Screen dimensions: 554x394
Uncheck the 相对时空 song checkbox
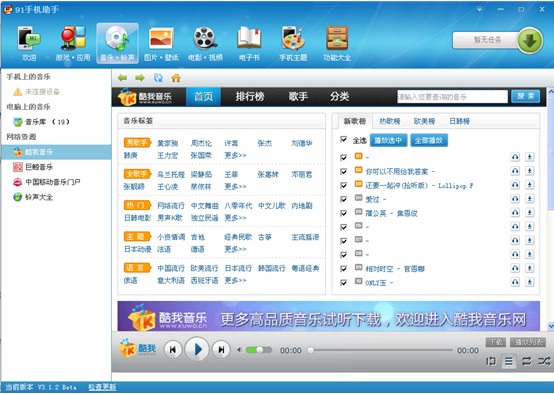pos(343,269)
